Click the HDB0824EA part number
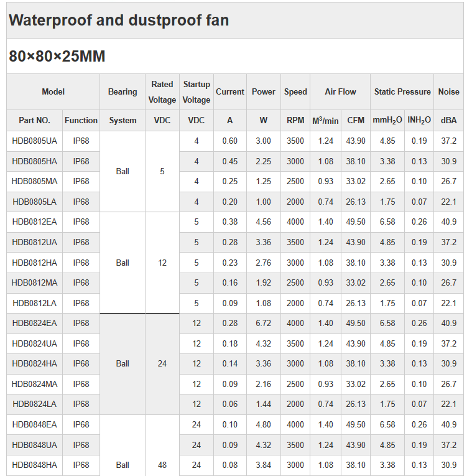 tap(34, 323)
